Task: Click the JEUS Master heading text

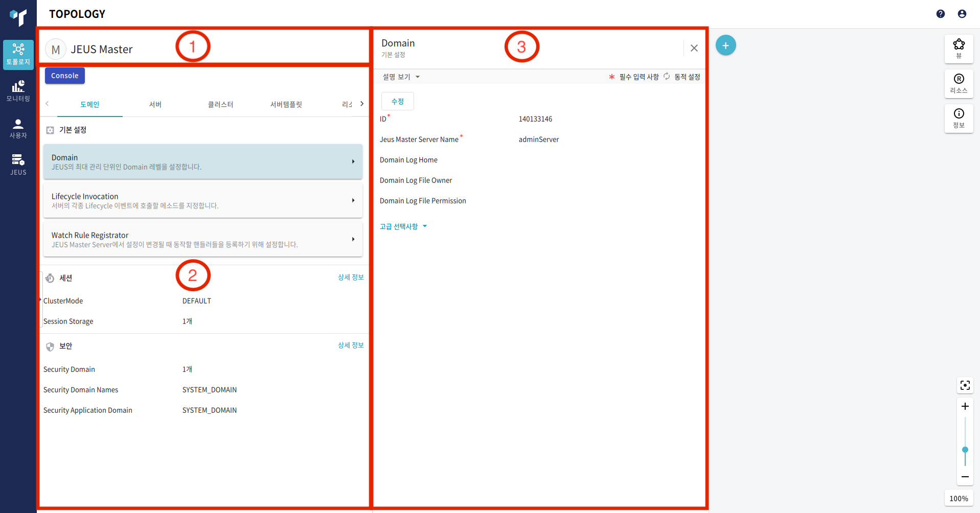Action: click(102, 50)
